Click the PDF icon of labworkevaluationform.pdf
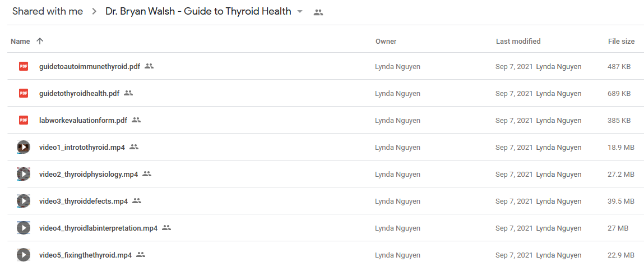Image resolution: width=644 pixels, height=266 pixels. (24, 120)
